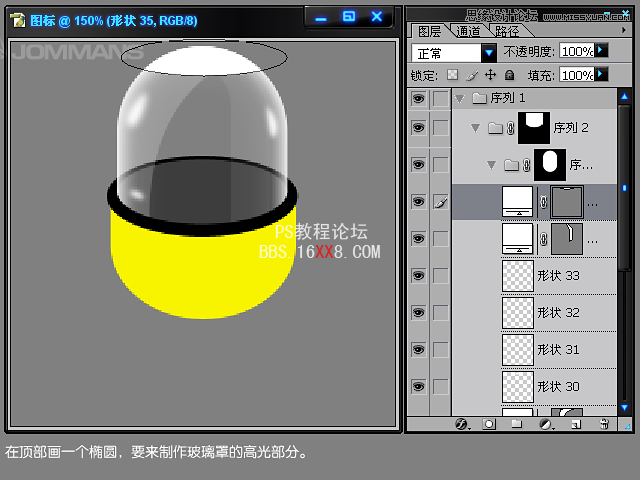Open the opacity slider arrow

coord(601,51)
